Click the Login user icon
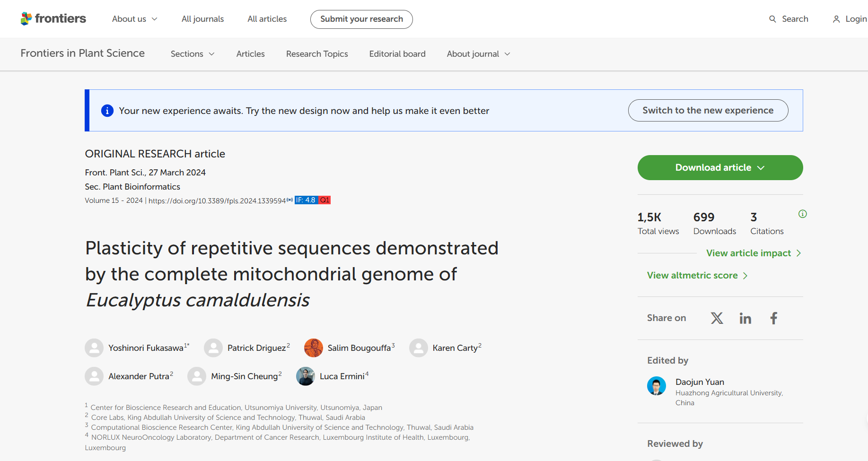Viewport: 868px width, 461px height. 836,19
